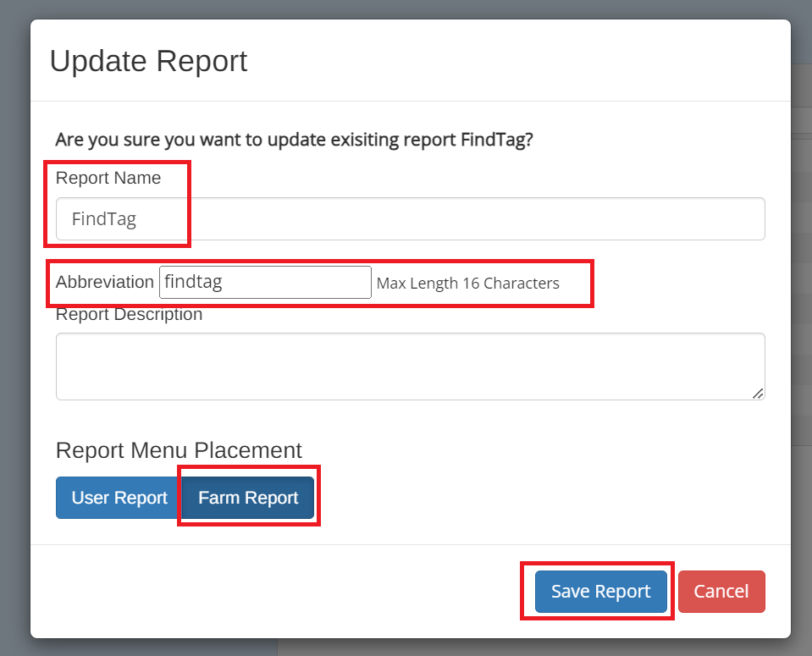Screen dimensions: 812x656
Task: Cancel the Update Report dialog
Action: 721,592
